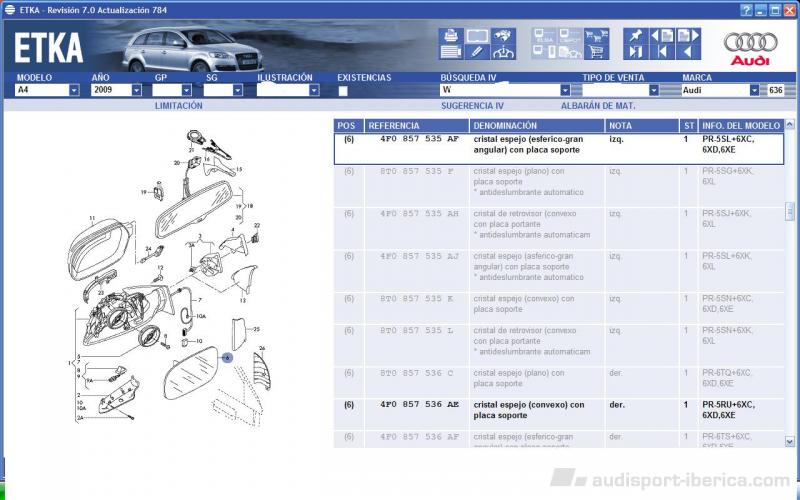Expand the TIPO DE VENTA dropdown
Screen dimensions: 800x500
coord(654,90)
